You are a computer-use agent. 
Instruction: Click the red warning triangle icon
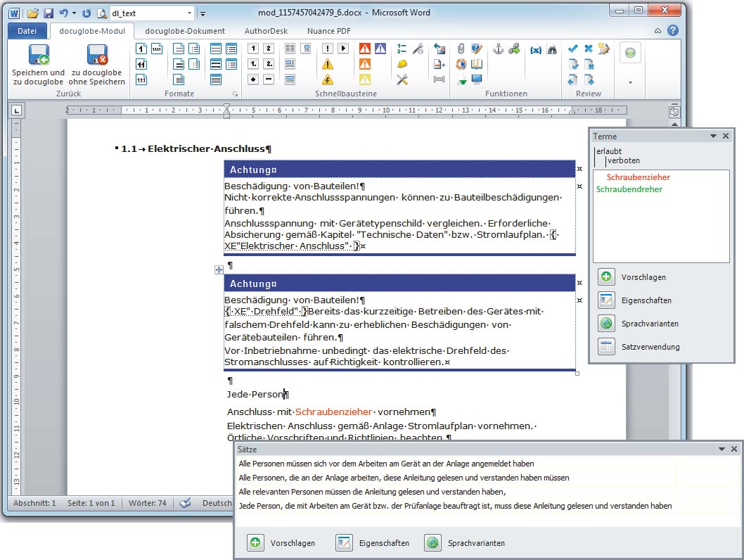[364, 49]
